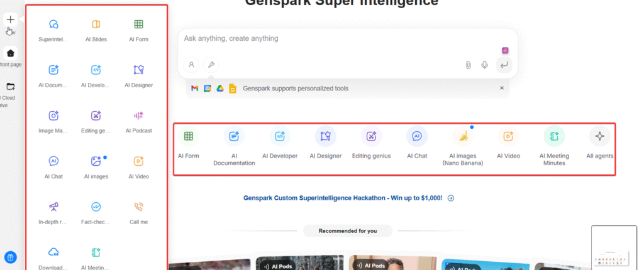Select the Call me phone icon

pyautogui.click(x=138, y=206)
